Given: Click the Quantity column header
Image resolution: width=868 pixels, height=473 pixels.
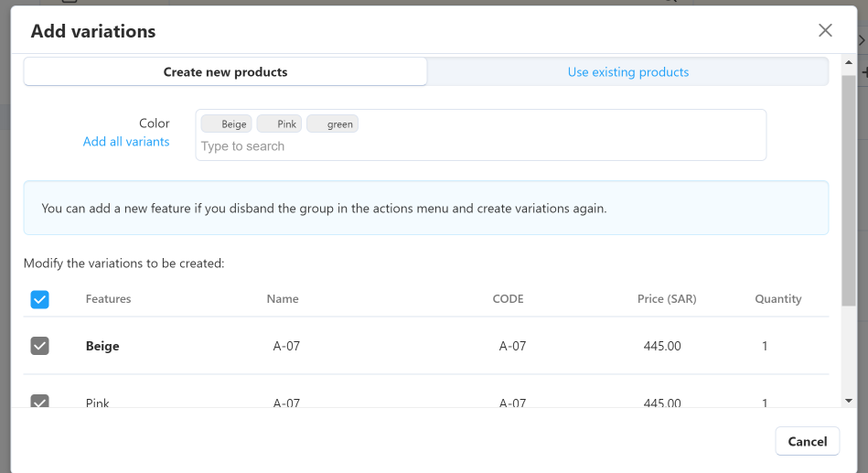Looking at the screenshot, I should click(x=778, y=299).
